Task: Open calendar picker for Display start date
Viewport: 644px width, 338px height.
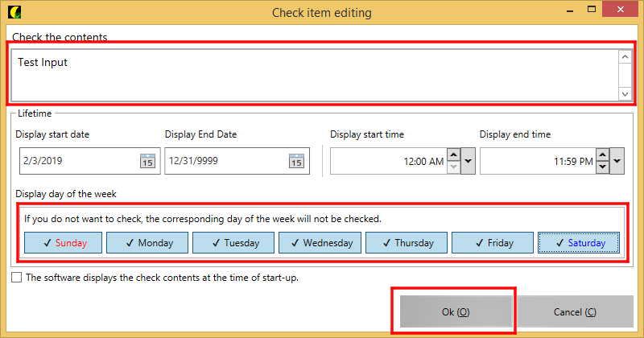Action: pyautogui.click(x=147, y=161)
